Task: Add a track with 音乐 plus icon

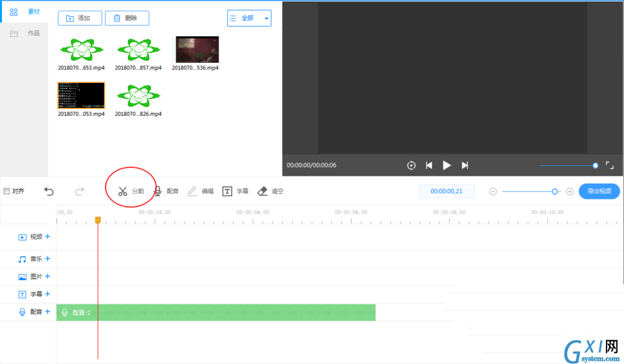Action: click(x=48, y=258)
